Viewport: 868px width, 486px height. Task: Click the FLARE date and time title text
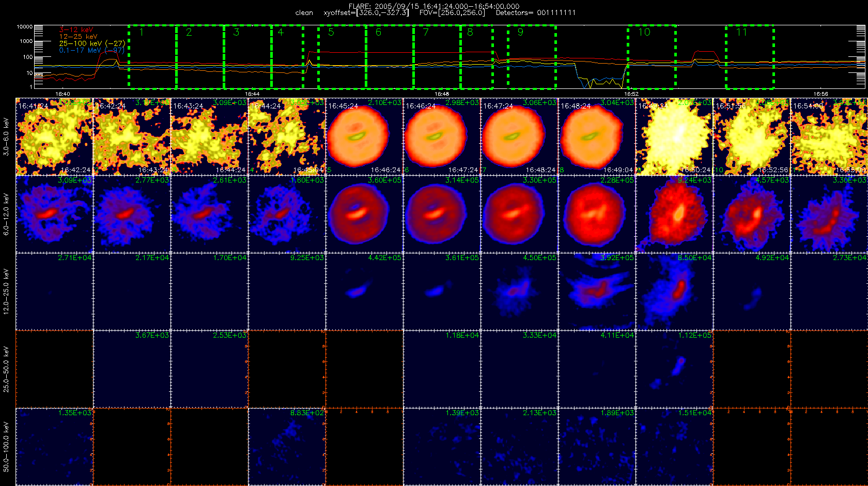pyautogui.click(x=434, y=6)
